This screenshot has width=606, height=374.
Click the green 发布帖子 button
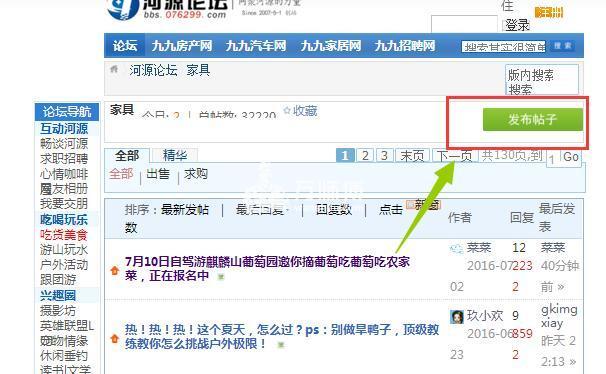click(x=533, y=119)
